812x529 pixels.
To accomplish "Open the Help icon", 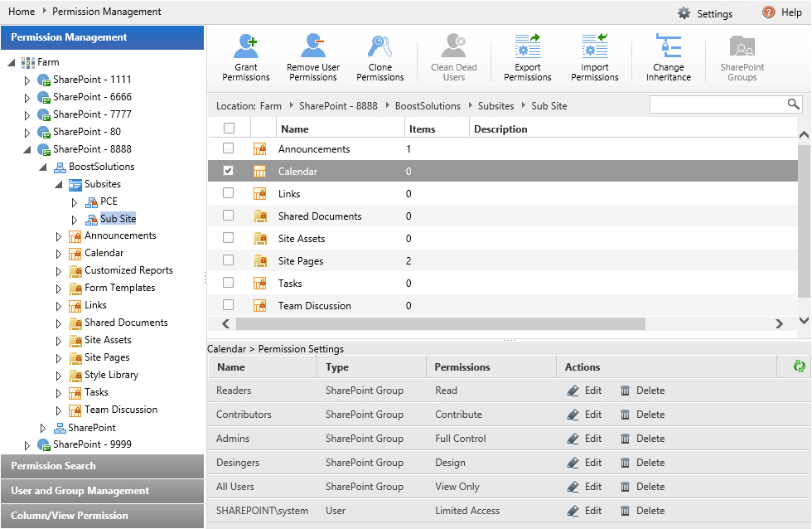I will (769, 12).
